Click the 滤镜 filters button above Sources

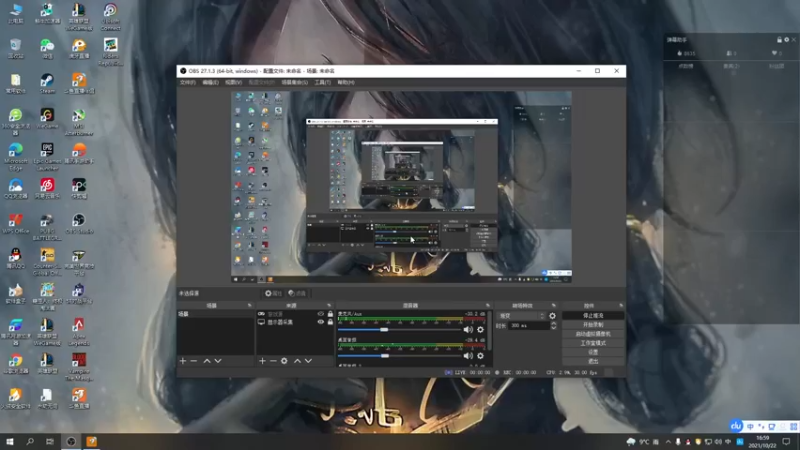[x=297, y=293]
